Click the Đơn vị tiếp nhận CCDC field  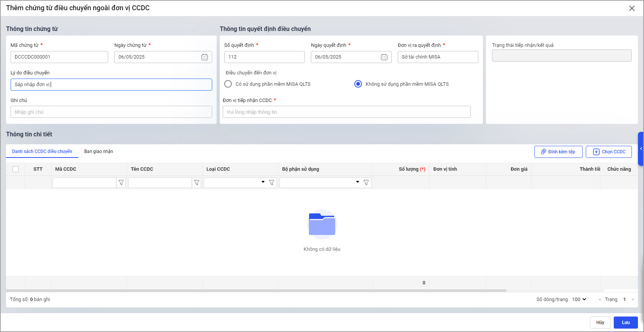point(346,112)
